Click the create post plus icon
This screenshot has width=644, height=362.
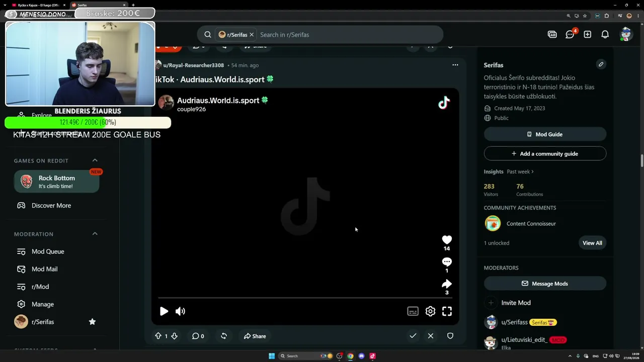pyautogui.click(x=587, y=35)
